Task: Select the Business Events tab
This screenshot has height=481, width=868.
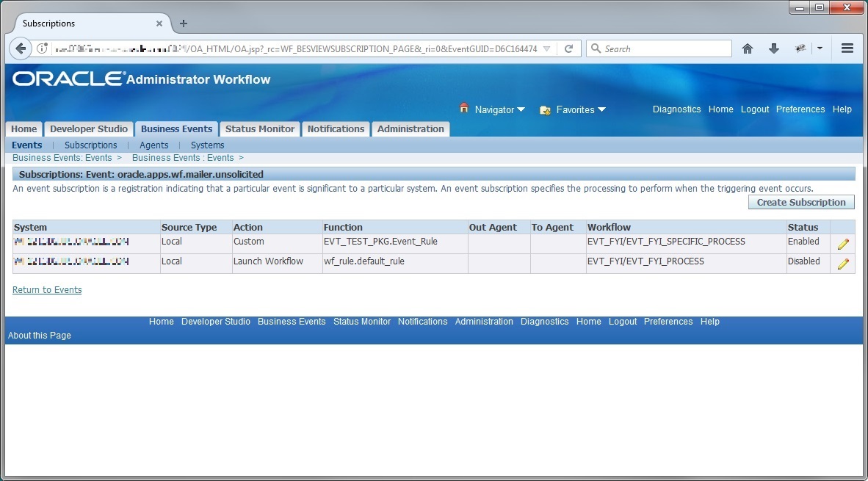Action: (x=176, y=129)
